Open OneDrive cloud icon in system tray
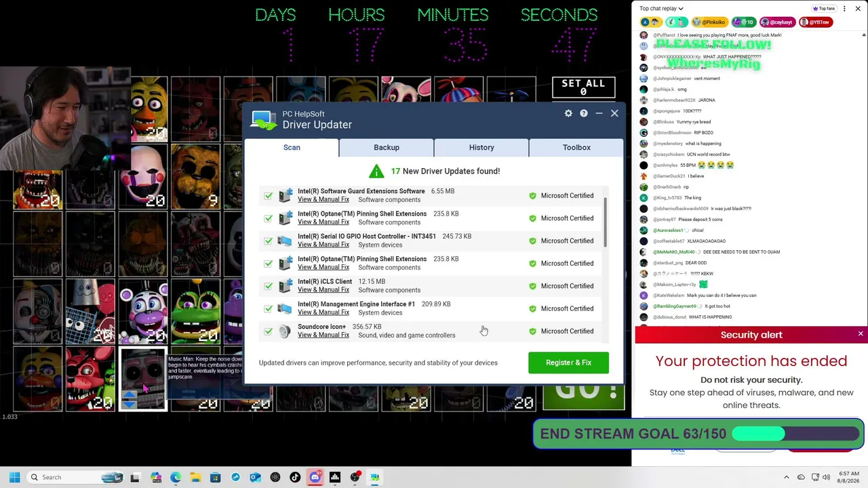This screenshot has width=868, height=488. point(801,477)
